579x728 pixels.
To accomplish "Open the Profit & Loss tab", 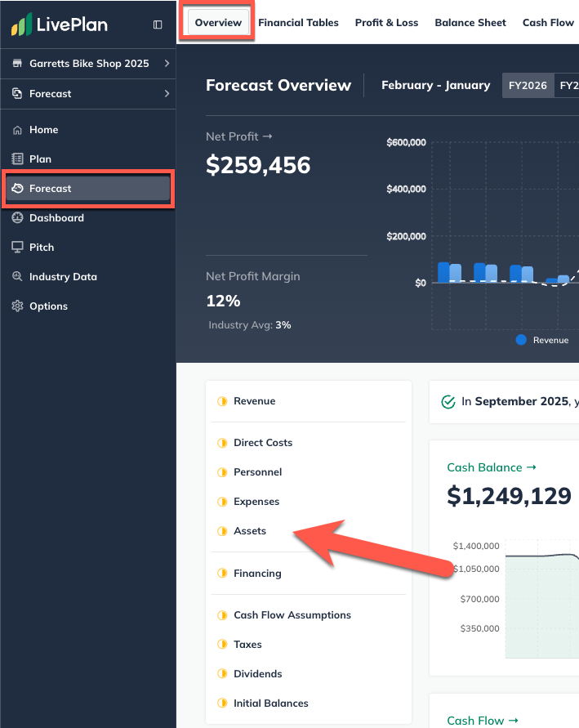I will (x=386, y=23).
